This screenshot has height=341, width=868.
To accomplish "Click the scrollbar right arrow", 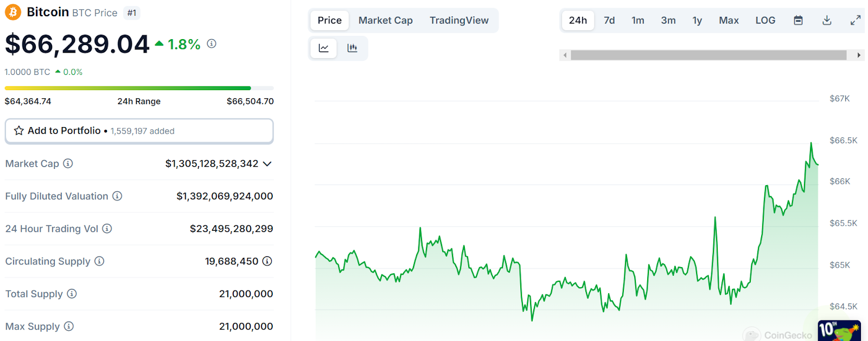I will coord(859,55).
